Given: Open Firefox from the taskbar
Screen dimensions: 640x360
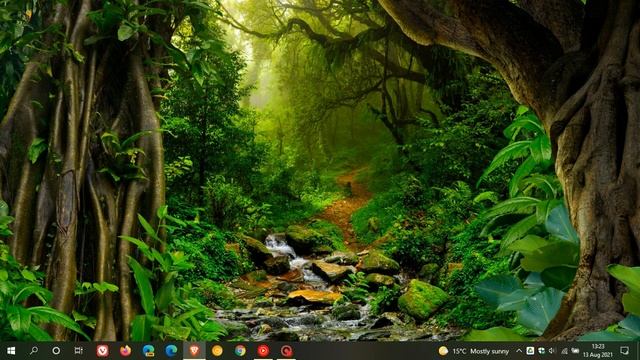Looking at the screenshot, I should pyautogui.click(x=125, y=351).
